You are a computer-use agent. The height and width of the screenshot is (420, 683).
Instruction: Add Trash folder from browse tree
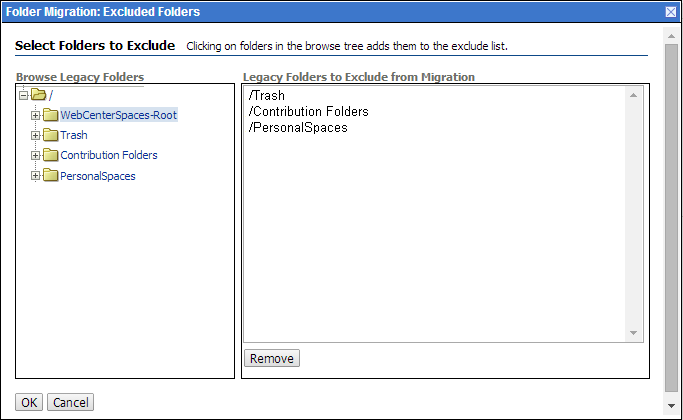(74, 135)
